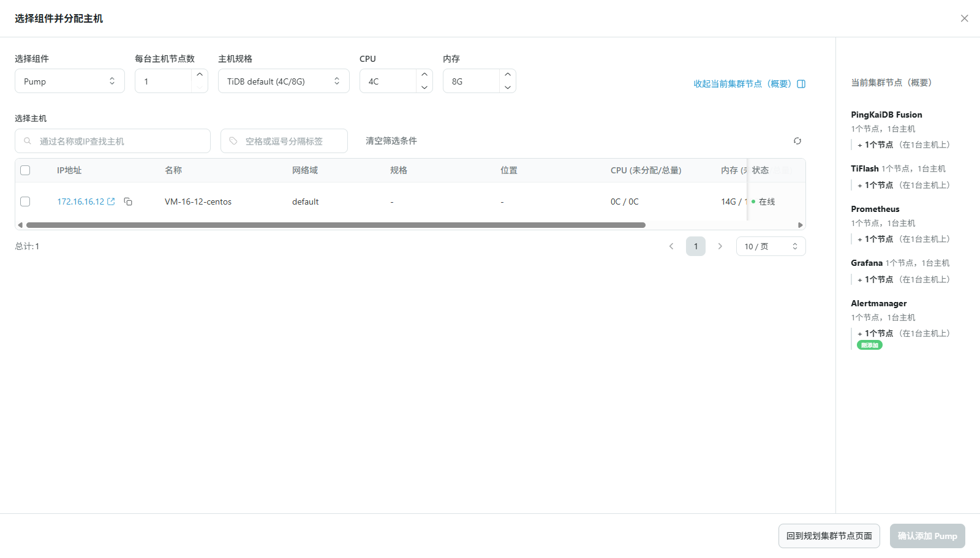980x558 pixels.
Task: Open the 10 / 页 page size dropdown
Action: point(771,246)
